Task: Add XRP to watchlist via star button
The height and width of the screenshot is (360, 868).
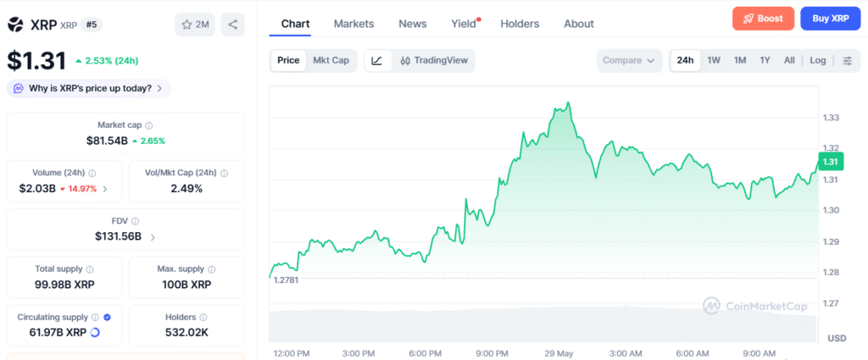Action: coord(194,25)
